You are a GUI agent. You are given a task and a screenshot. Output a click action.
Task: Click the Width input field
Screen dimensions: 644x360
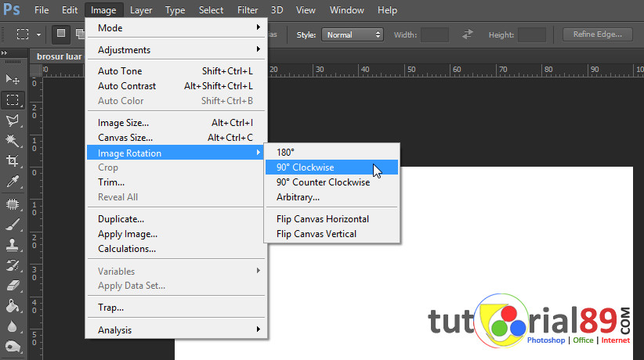(435, 35)
